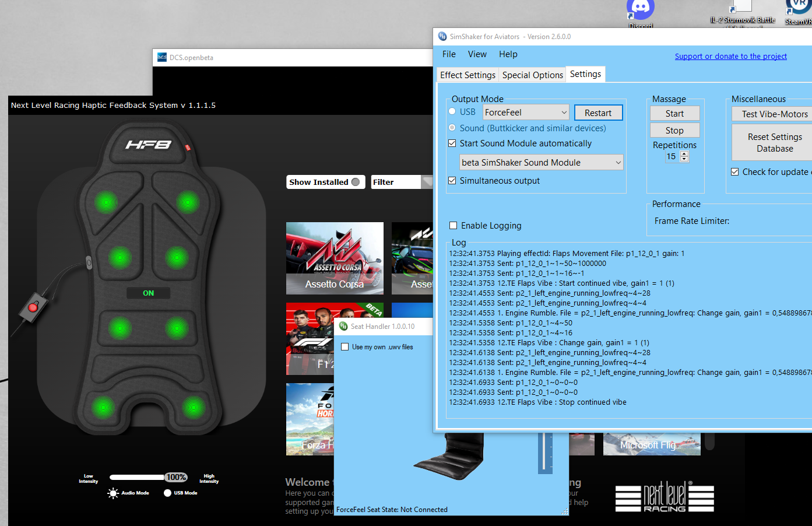Uncheck Start Sound Module automatically
812x526 pixels.
point(452,143)
